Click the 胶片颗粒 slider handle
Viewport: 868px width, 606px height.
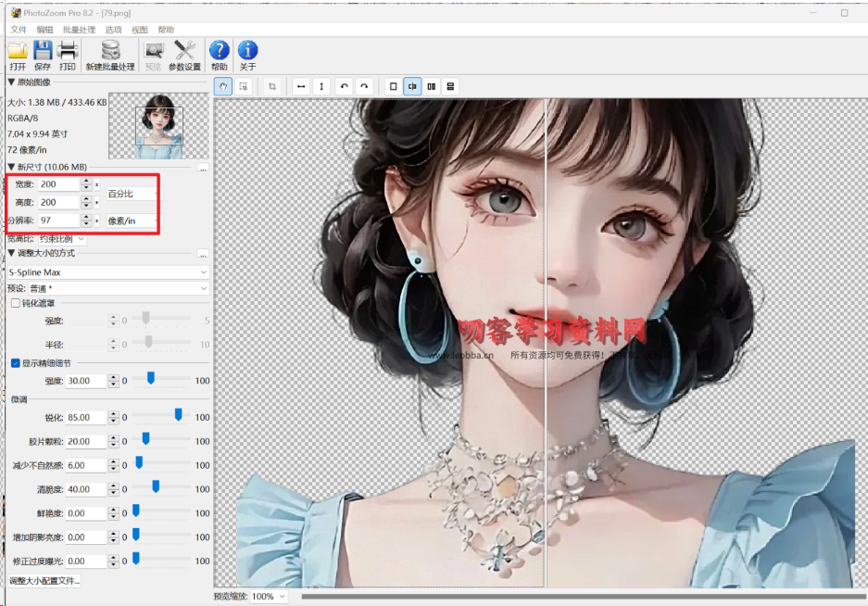pos(145,438)
